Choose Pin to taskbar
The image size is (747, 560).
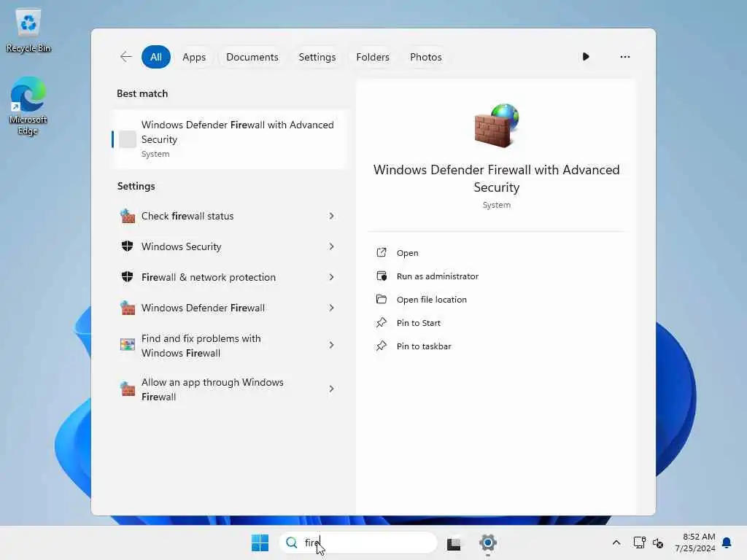[424, 346]
